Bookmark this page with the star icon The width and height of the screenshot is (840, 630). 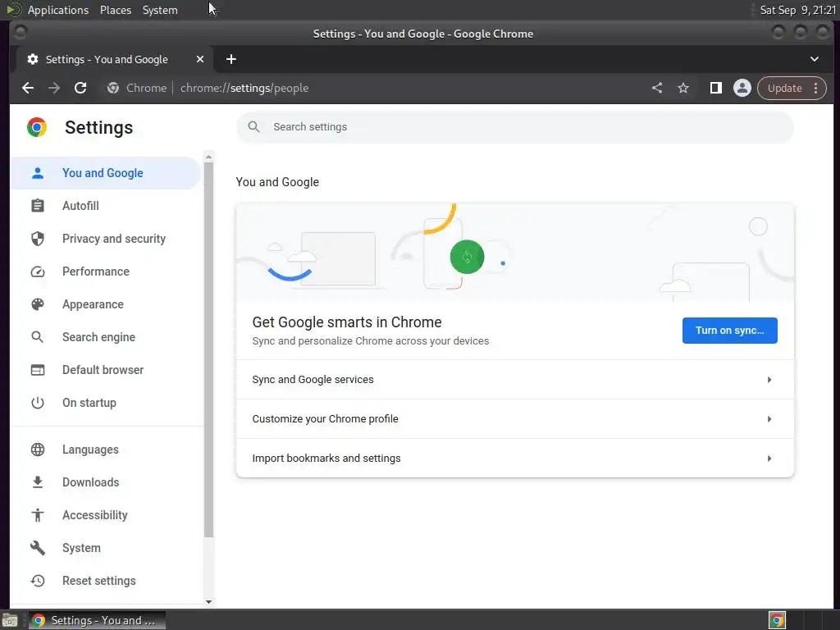[x=683, y=88]
